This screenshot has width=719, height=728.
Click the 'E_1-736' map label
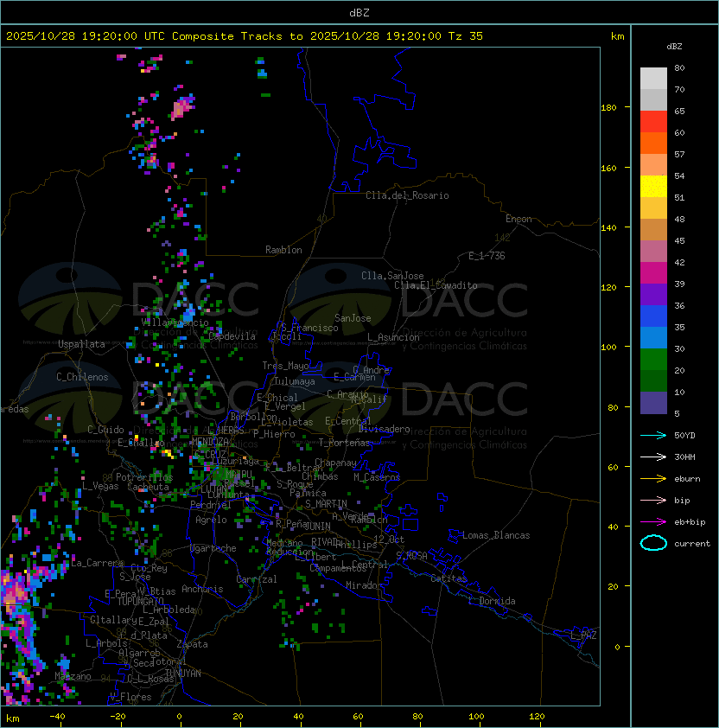(487, 256)
